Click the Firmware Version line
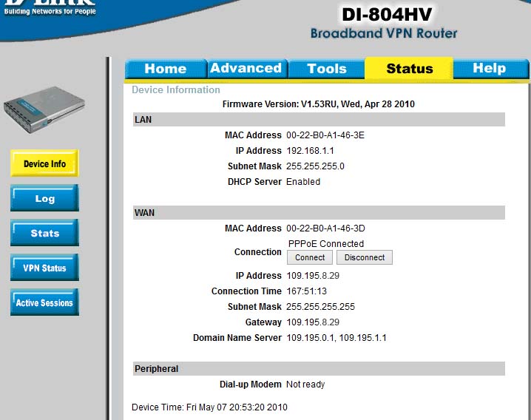This screenshot has width=531, height=420. 318,104
